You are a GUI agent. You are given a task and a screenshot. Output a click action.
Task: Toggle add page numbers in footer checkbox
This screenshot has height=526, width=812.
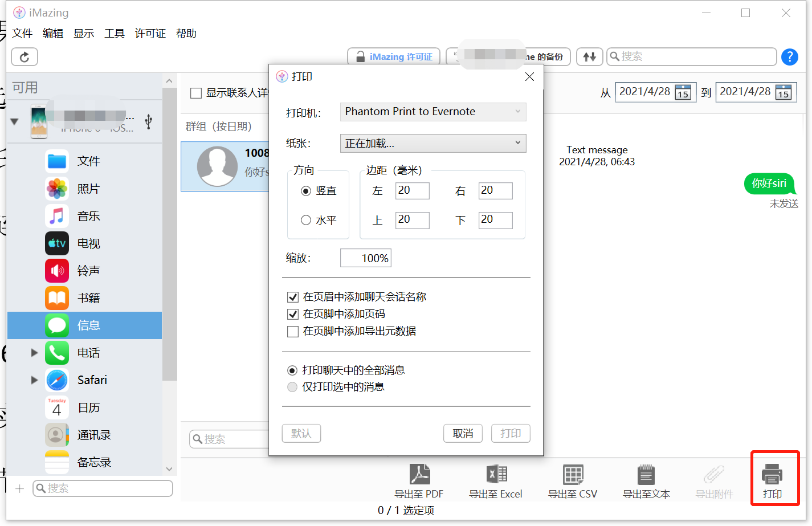click(x=293, y=314)
